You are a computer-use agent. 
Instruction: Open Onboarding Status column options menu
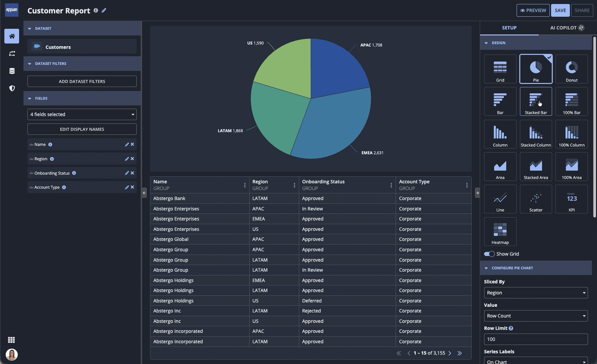coord(391,185)
